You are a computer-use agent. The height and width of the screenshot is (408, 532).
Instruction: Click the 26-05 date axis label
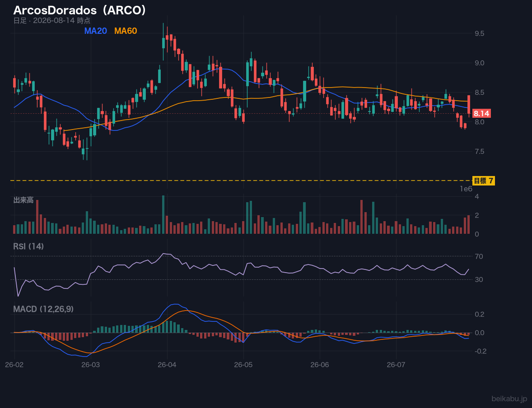click(243, 365)
